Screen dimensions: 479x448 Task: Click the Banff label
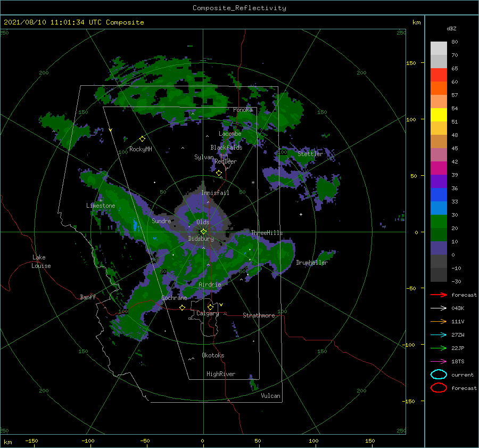tap(88, 297)
